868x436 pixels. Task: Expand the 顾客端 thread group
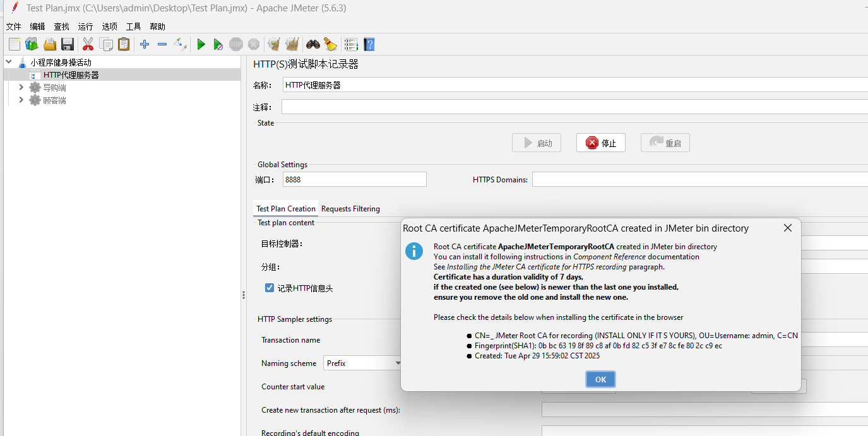[21, 100]
